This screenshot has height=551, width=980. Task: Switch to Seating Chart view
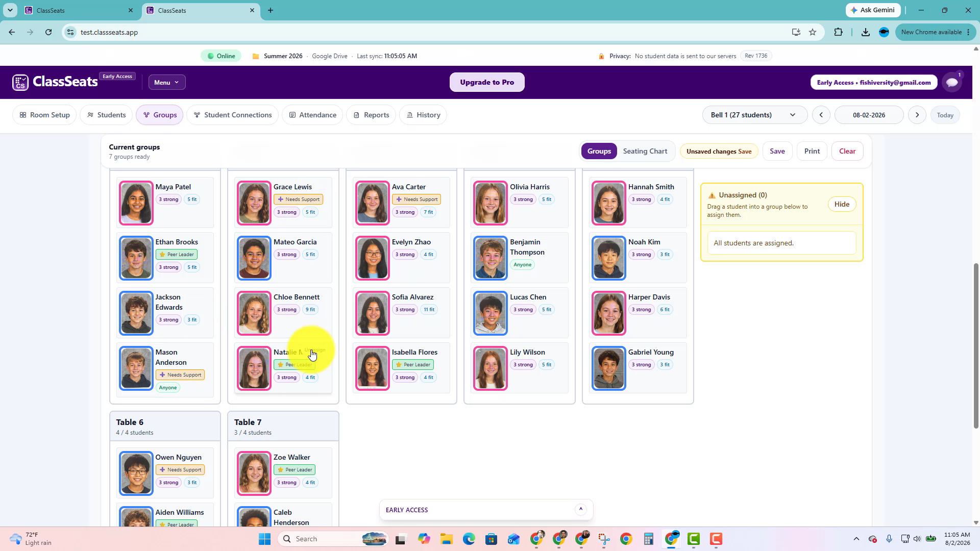coord(645,151)
